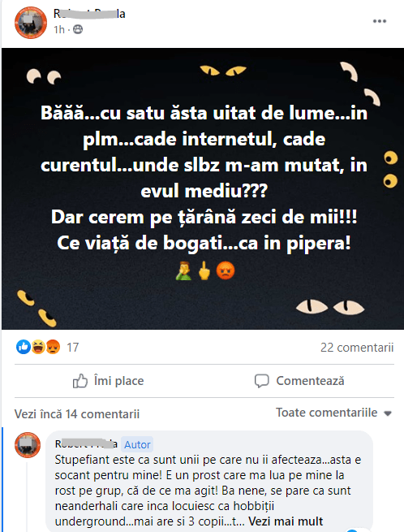This screenshot has width=404, height=532.
Task: Click the post author's profile picture
Action: 31,23
